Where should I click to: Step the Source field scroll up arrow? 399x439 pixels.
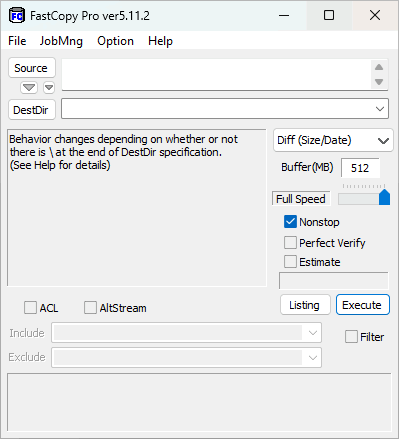[379, 67]
